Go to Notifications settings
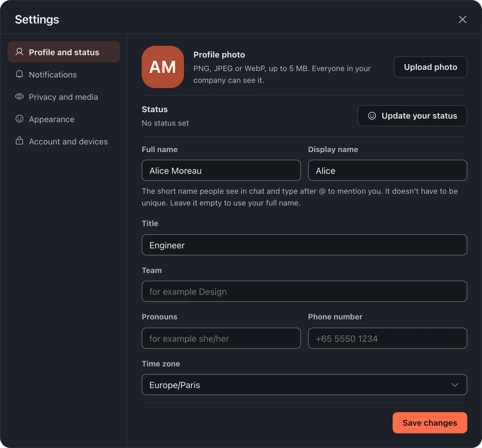The height and width of the screenshot is (448, 482). pyautogui.click(x=64, y=75)
